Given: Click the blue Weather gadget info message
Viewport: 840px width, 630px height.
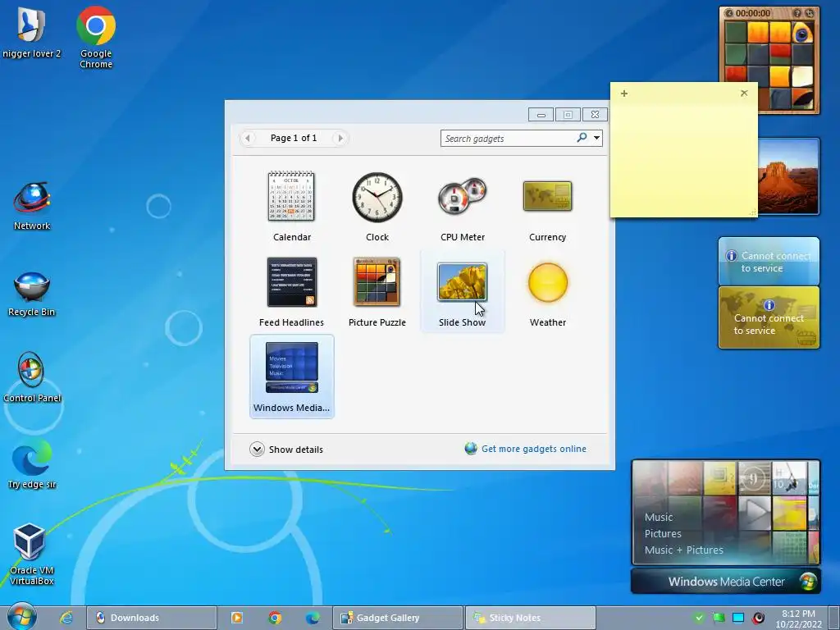Looking at the screenshot, I should (x=769, y=262).
